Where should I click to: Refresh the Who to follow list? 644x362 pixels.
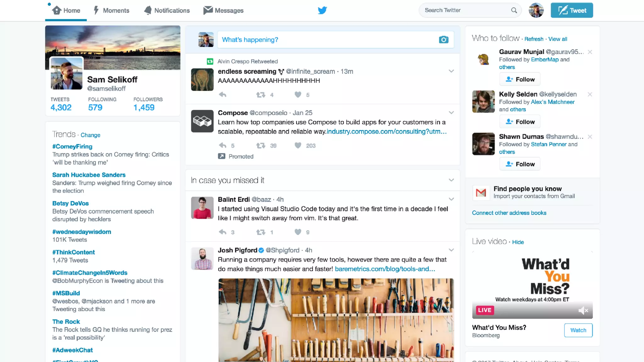[534, 39]
